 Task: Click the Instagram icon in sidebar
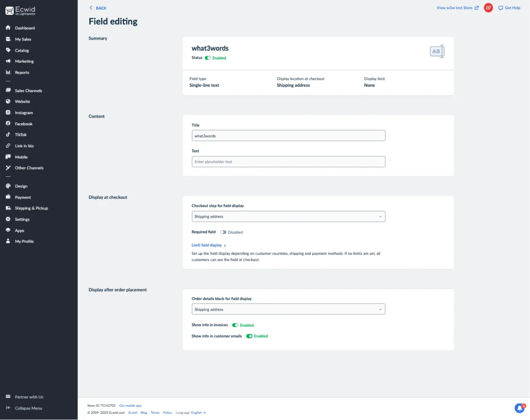coord(8,113)
